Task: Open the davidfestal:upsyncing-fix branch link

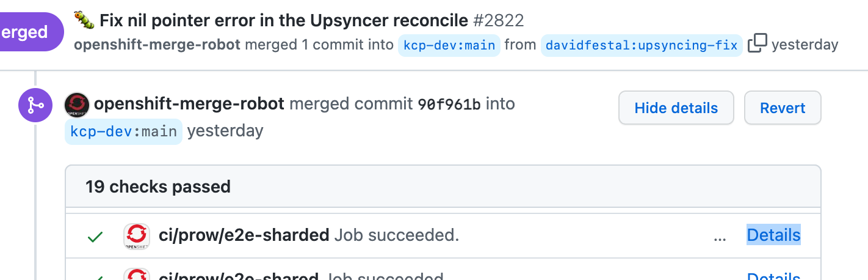Action: tap(641, 45)
